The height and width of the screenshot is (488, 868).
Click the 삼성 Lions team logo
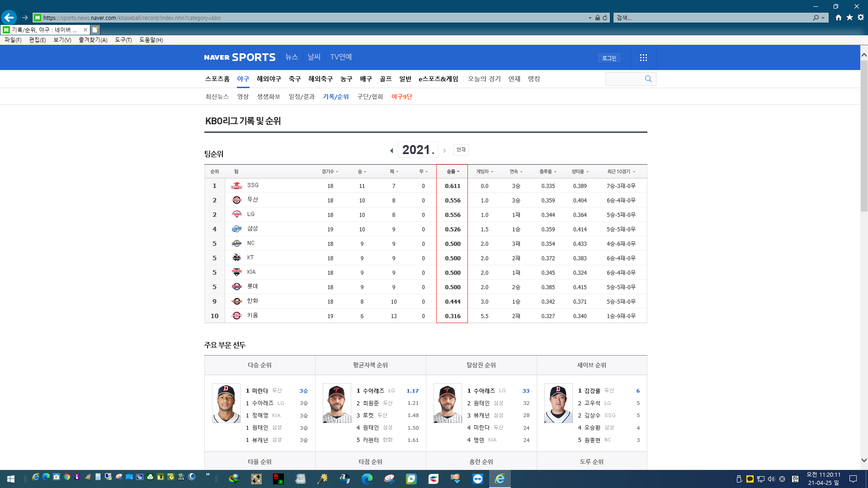236,229
